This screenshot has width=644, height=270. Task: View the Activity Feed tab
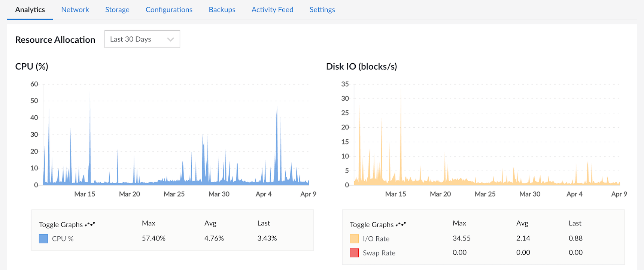coord(272,10)
